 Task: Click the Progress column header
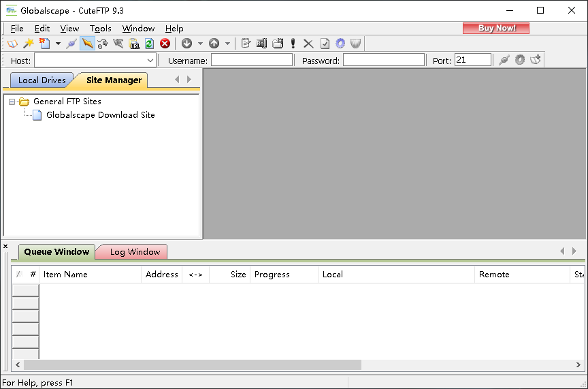coord(284,275)
